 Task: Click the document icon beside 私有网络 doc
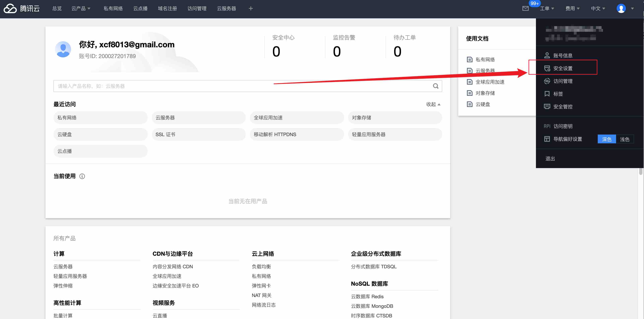click(470, 60)
